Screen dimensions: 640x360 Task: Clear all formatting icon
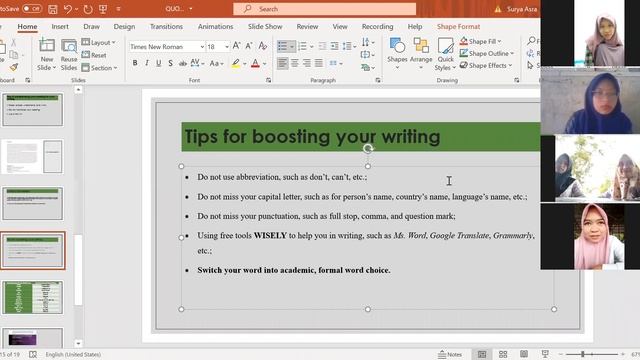(262, 46)
